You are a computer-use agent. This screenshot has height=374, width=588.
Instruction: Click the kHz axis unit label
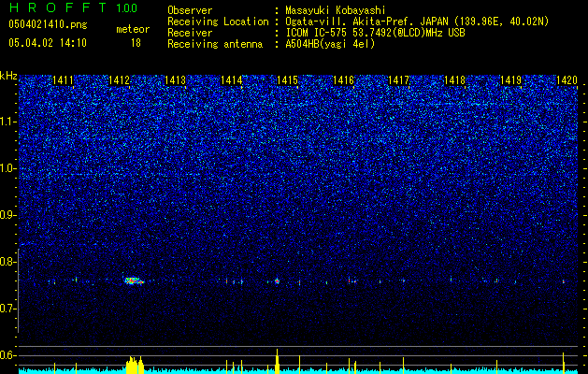[8, 76]
